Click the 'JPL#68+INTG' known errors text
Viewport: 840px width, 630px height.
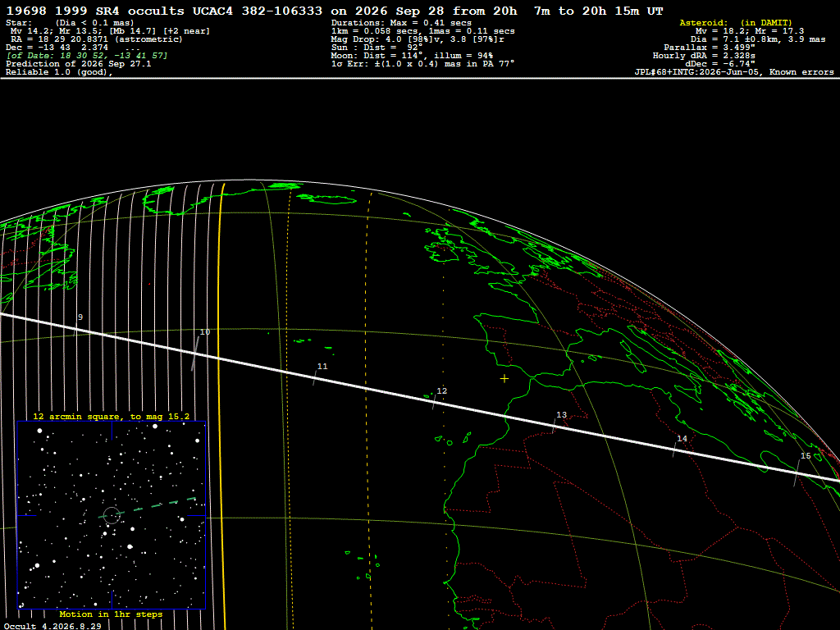[734, 72]
